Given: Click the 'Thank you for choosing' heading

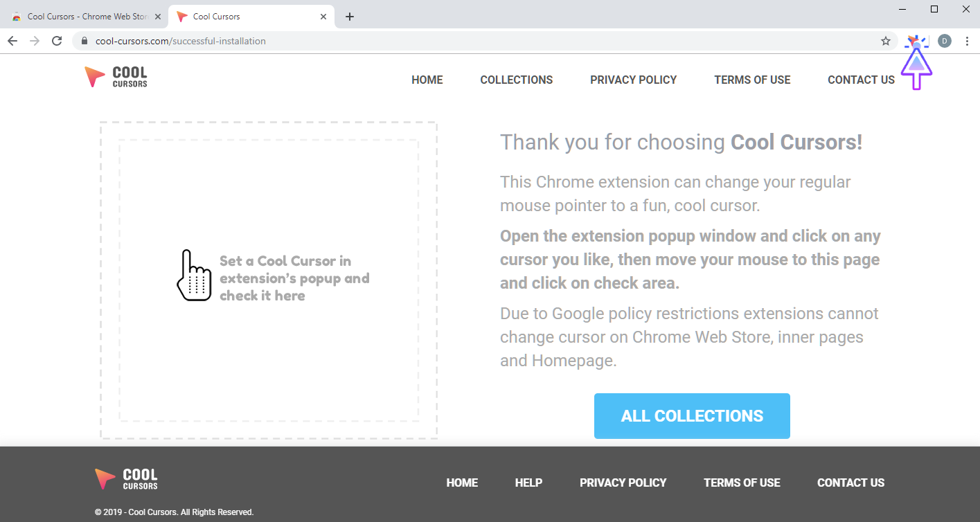Looking at the screenshot, I should [681, 142].
